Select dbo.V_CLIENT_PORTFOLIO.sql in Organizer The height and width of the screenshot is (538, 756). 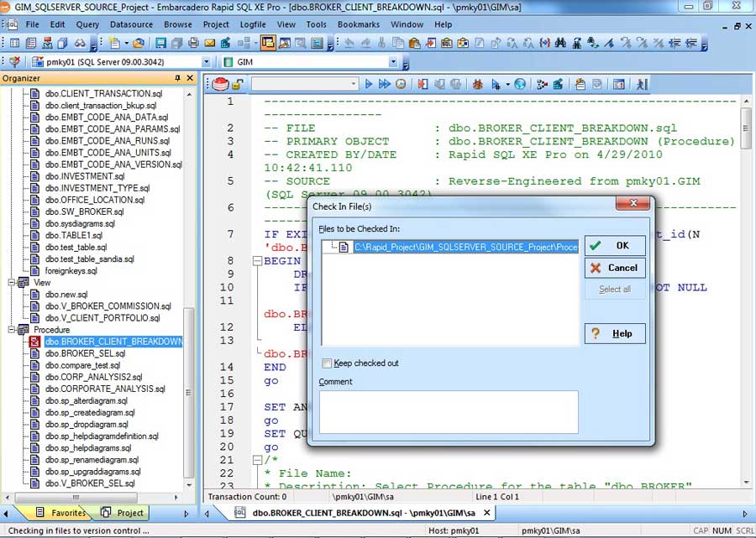coord(102,318)
